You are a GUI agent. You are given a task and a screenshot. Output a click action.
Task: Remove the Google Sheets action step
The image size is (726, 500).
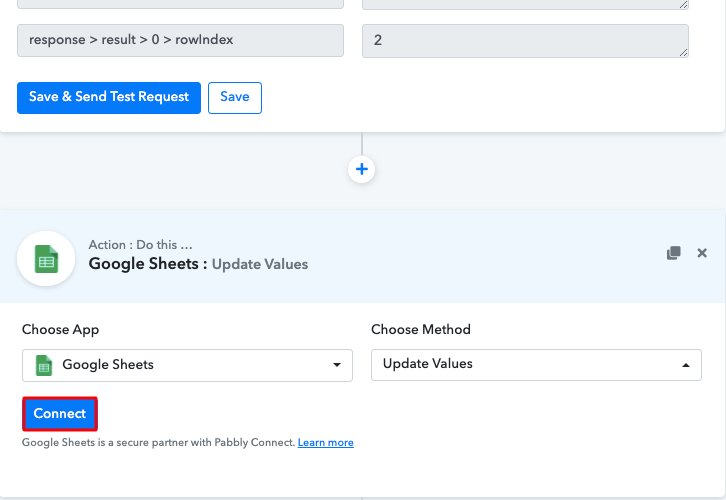click(702, 253)
